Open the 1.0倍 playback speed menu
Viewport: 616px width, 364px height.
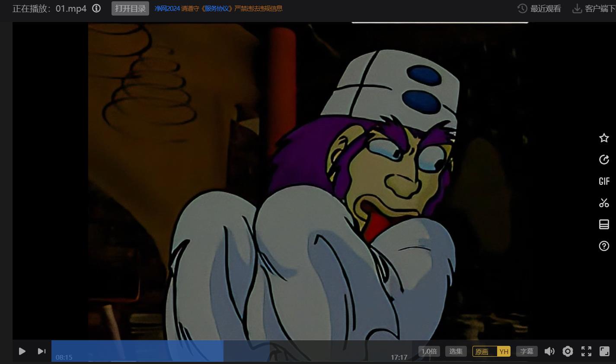[x=429, y=351]
